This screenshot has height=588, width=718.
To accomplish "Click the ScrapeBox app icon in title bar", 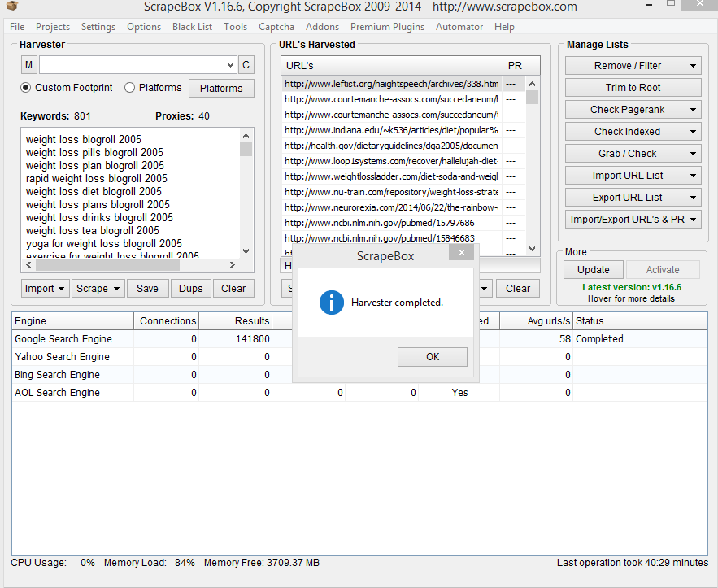I will [12, 6].
